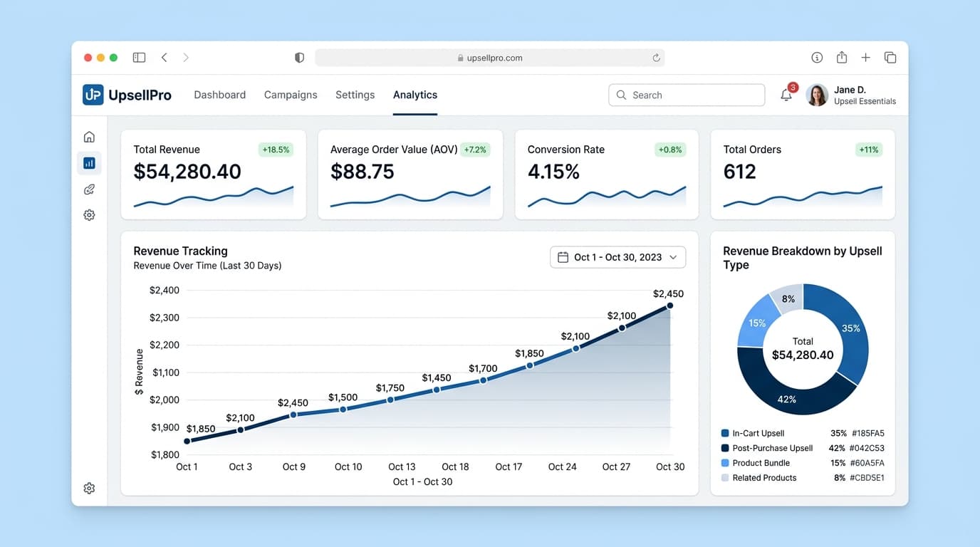980x547 pixels.
Task: Click the Oct 24 axis label
Action: coord(562,467)
